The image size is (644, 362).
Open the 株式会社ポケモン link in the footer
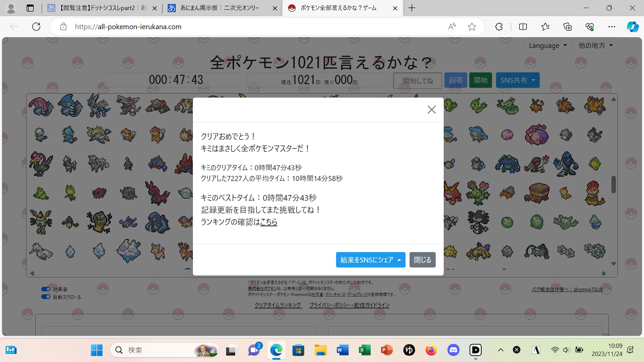(262, 288)
